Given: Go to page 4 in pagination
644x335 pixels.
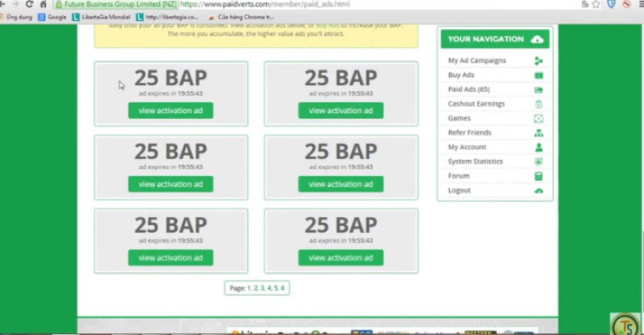Looking at the screenshot, I should tap(269, 288).
